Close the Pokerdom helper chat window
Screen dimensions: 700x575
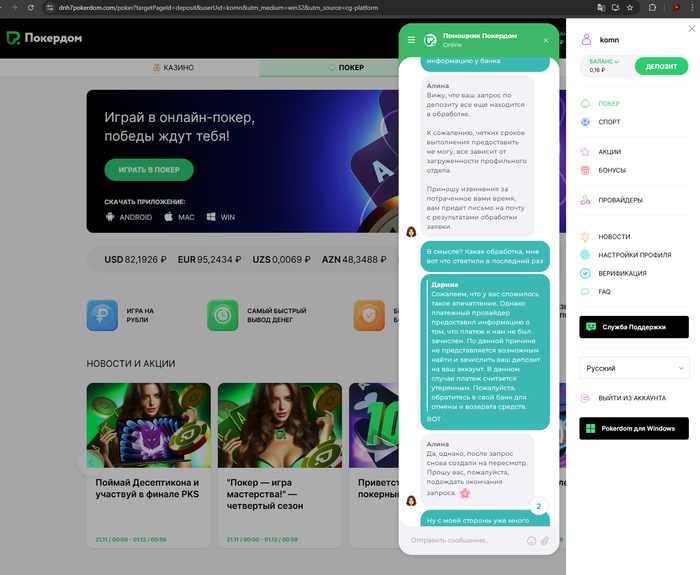[x=546, y=41]
